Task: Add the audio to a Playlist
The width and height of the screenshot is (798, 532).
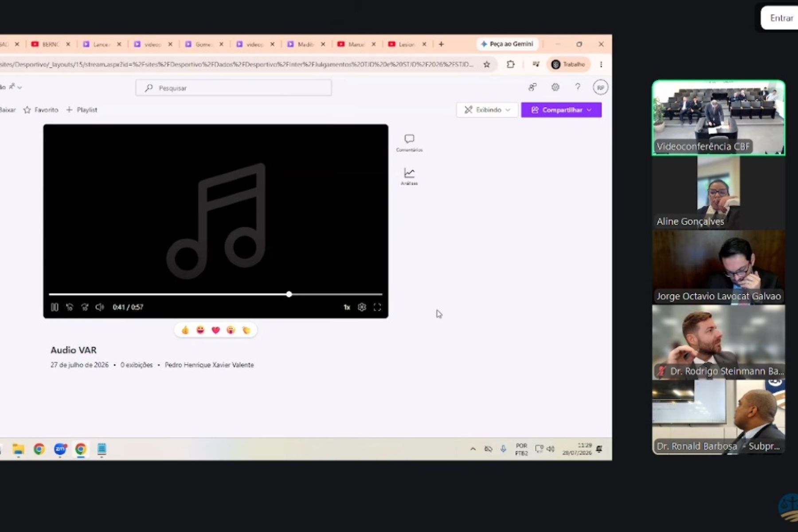Action: [82, 110]
